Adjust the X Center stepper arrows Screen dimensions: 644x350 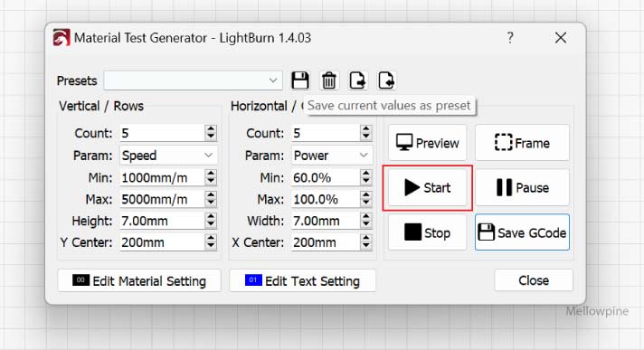(x=366, y=242)
